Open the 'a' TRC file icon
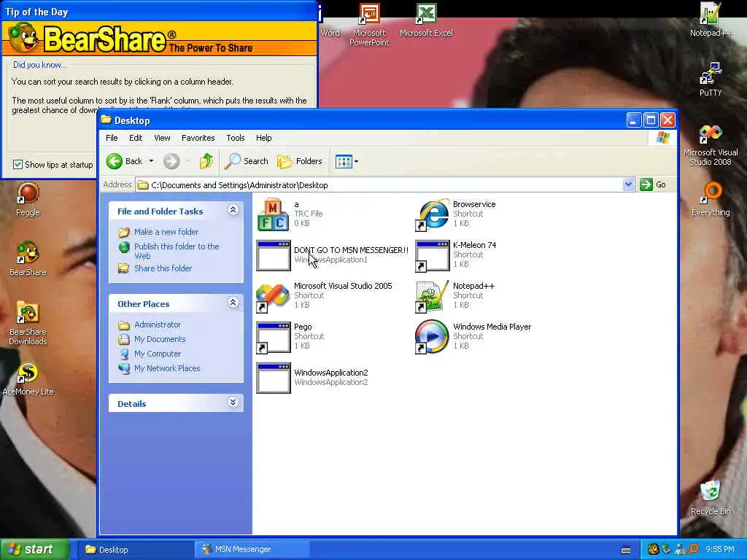Viewport: 747px width, 560px height. point(273,214)
